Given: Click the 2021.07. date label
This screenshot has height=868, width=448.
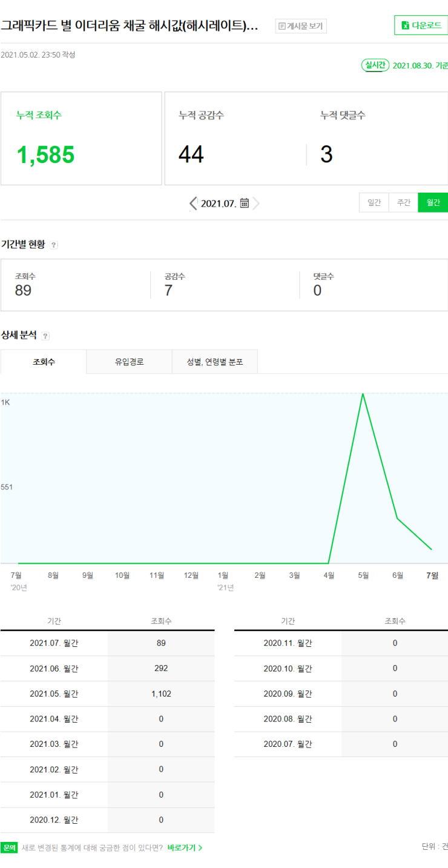Looking at the screenshot, I should click(218, 204).
